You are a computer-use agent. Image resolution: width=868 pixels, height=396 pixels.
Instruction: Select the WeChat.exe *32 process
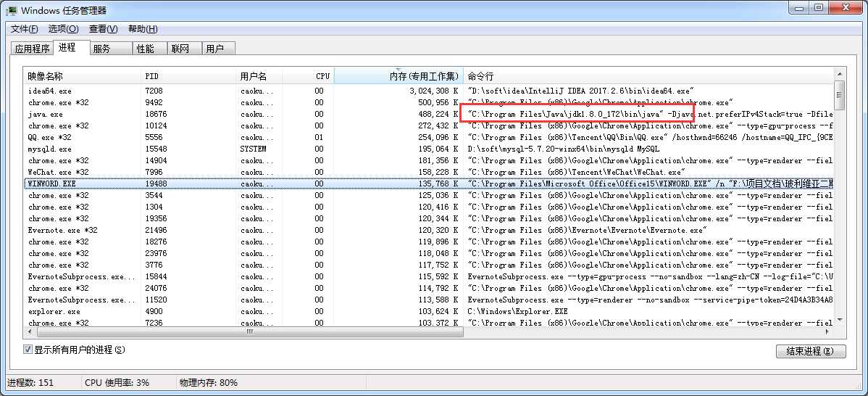click(x=428, y=172)
